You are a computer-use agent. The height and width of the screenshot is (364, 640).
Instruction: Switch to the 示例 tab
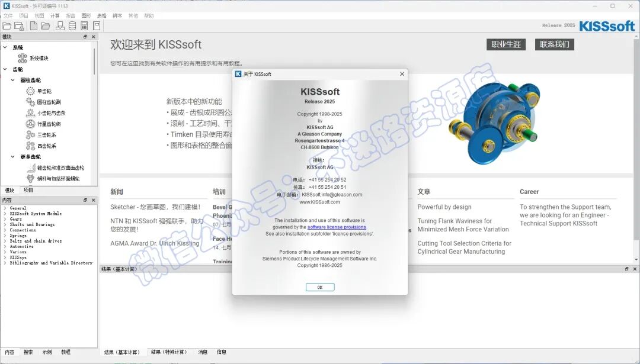[47, 352]
